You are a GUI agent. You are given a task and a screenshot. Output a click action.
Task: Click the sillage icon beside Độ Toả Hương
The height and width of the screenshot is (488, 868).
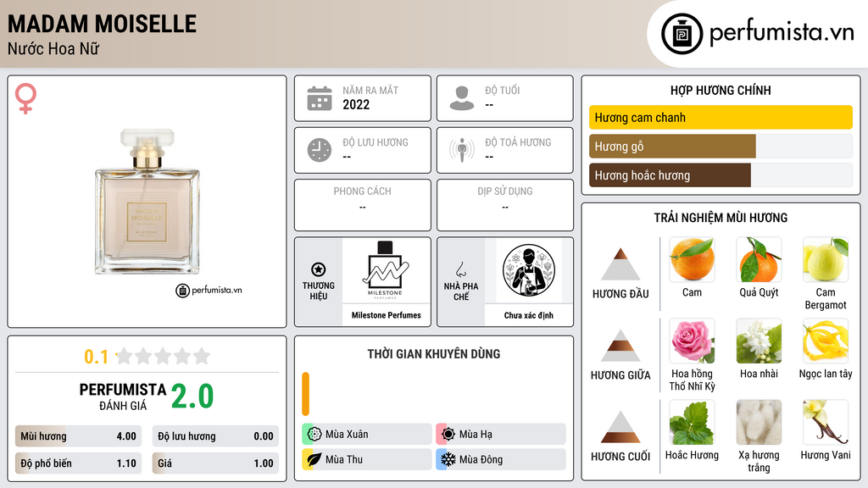pyautogui.click(x=462, y=150)
